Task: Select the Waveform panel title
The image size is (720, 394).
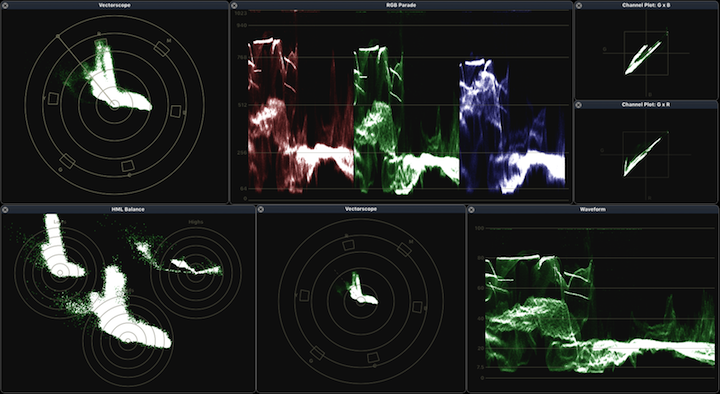Action: [x=592, y=209]
